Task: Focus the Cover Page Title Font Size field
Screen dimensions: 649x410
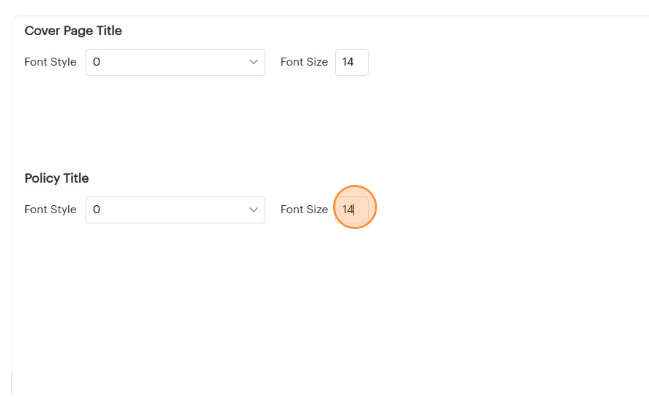Action: (x=352, y=62)
